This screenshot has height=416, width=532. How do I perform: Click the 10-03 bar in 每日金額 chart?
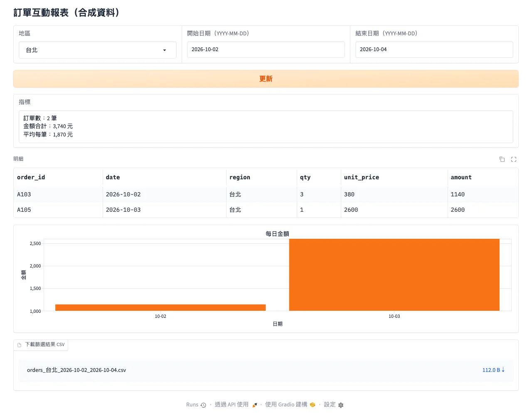tap(394, 275)
